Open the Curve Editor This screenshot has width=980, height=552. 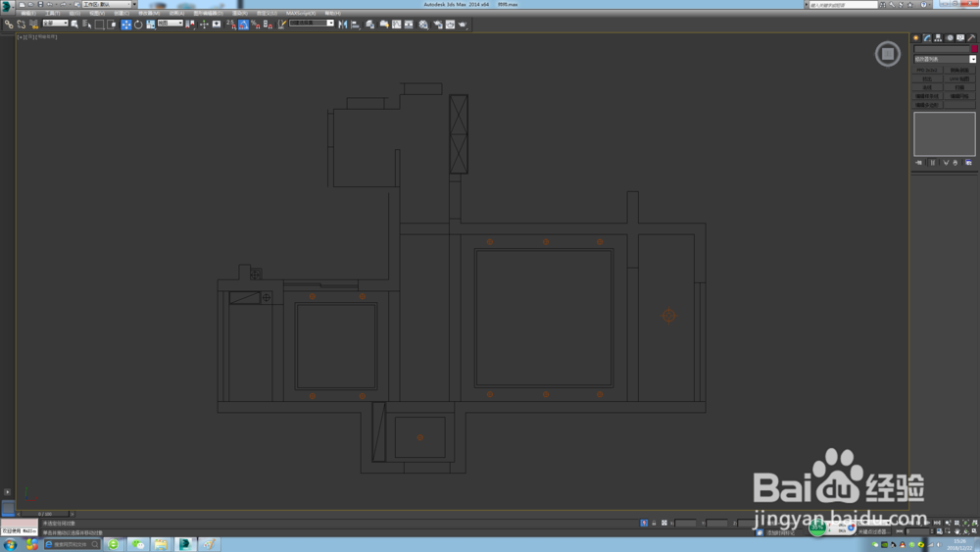point(396,25)
